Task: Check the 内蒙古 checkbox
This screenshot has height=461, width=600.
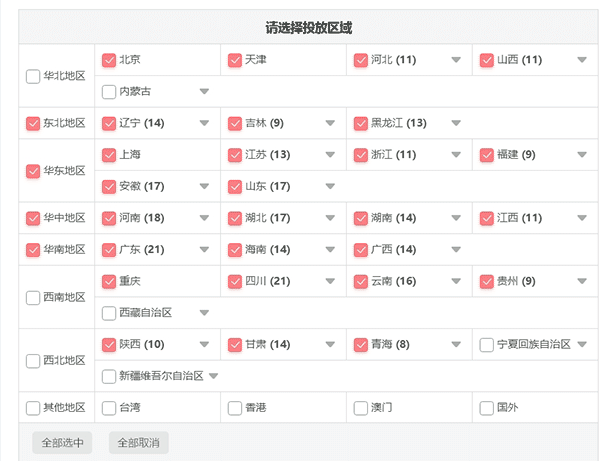Action: click(x=109, y=92)
